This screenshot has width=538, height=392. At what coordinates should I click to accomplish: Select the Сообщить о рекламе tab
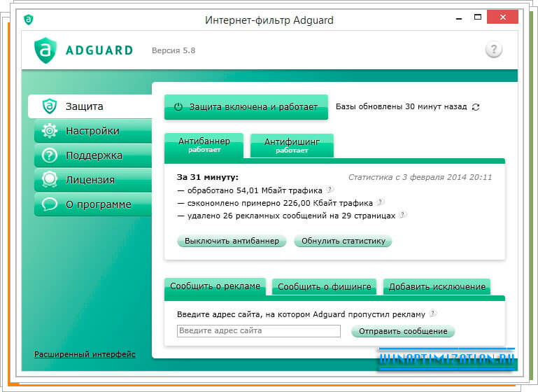coord(215,286)
